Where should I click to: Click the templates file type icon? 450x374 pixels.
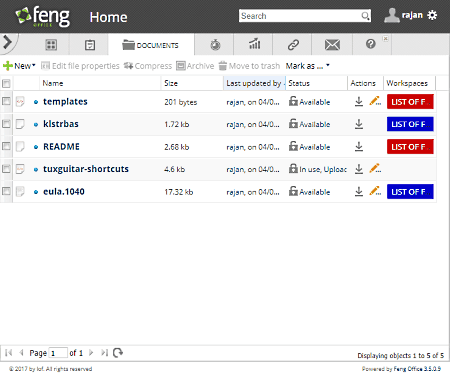click(x=20, y=101)
